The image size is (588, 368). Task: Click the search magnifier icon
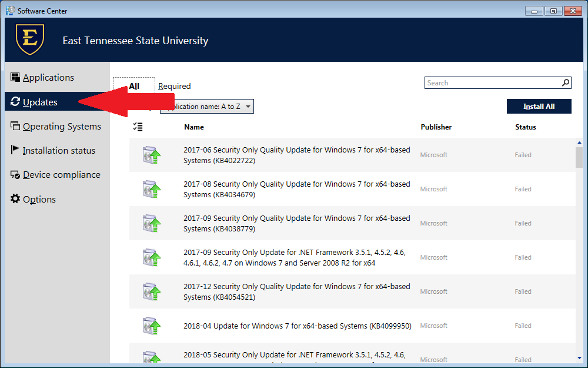565,83
